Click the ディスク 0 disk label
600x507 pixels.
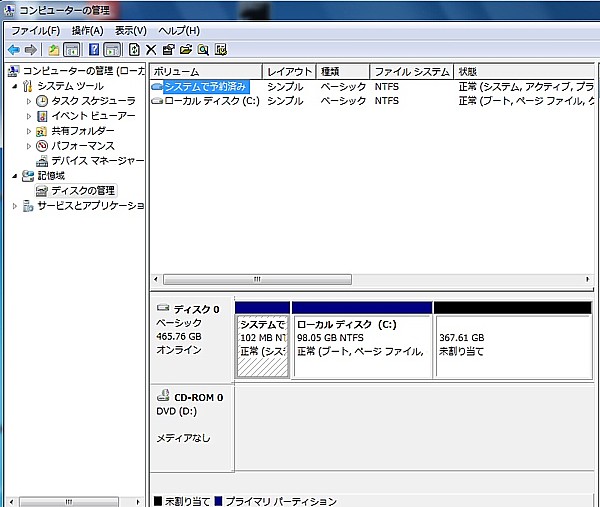(x=196, y=309)
